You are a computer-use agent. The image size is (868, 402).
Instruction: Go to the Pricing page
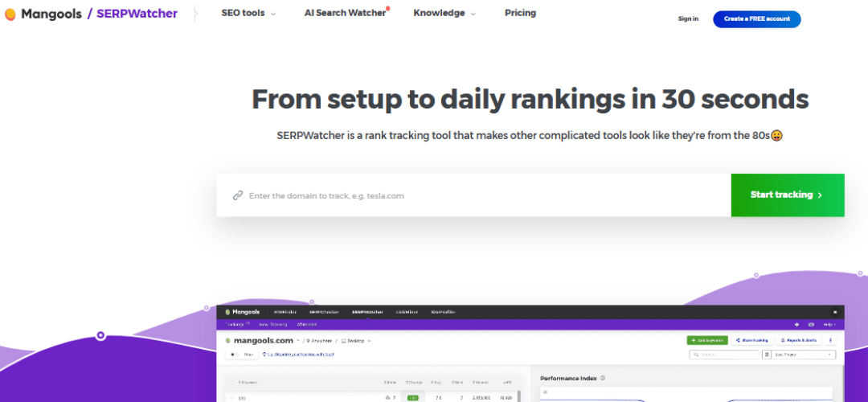tap(520, 13)
